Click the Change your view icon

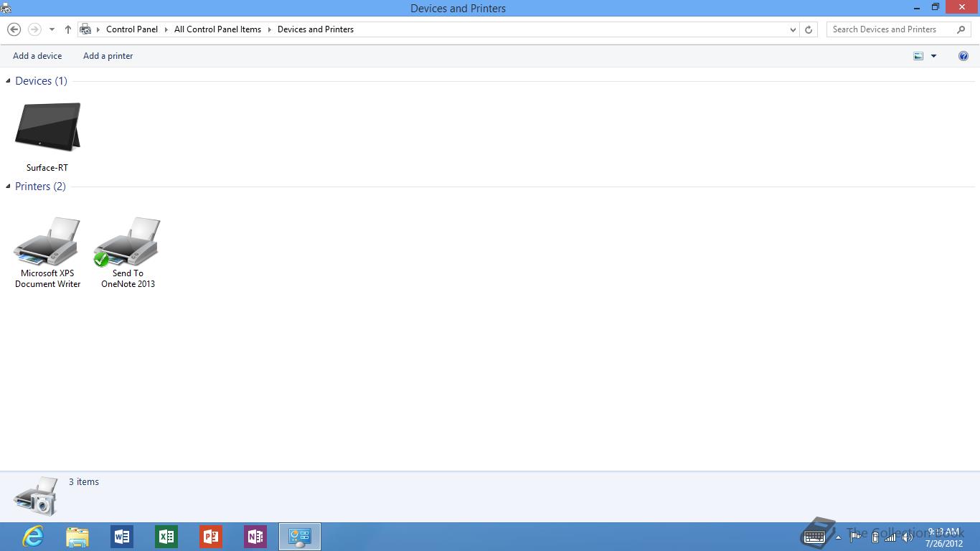click(x=918, y=56)
